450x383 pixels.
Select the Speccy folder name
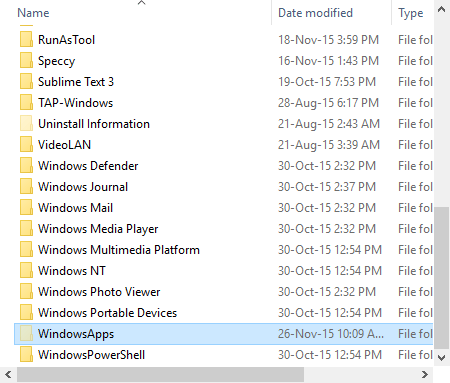[57, 61]
